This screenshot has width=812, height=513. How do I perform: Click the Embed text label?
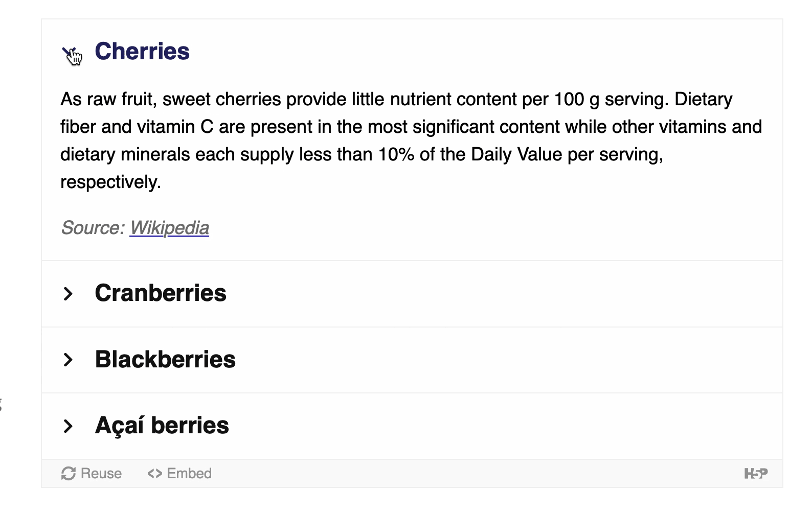[x=189, y=474]
